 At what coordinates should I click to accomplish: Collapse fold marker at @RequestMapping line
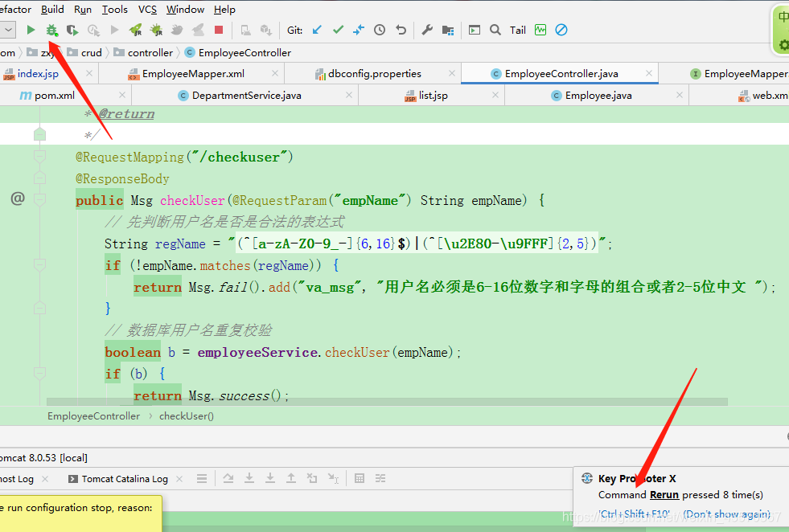(39, 157)
